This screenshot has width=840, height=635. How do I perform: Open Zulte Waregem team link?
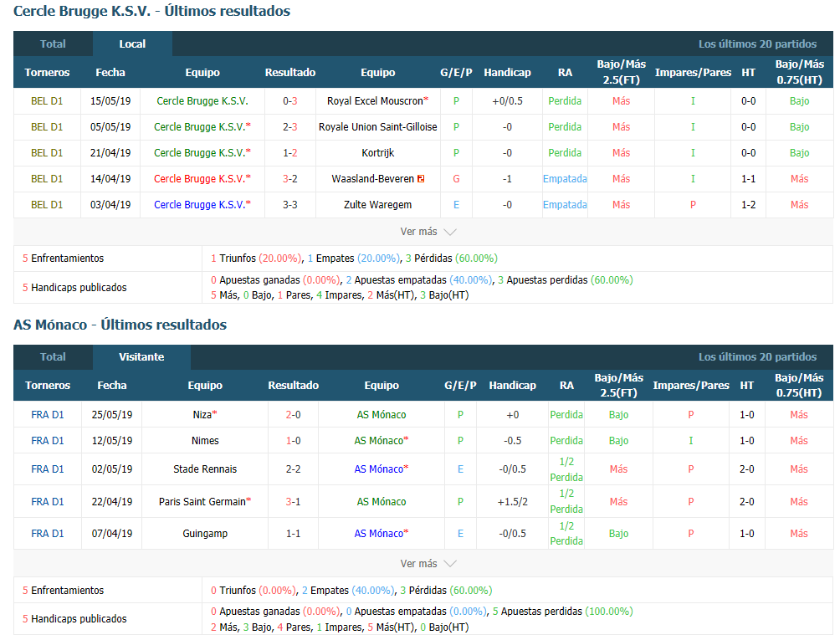[x=377, y=205]
